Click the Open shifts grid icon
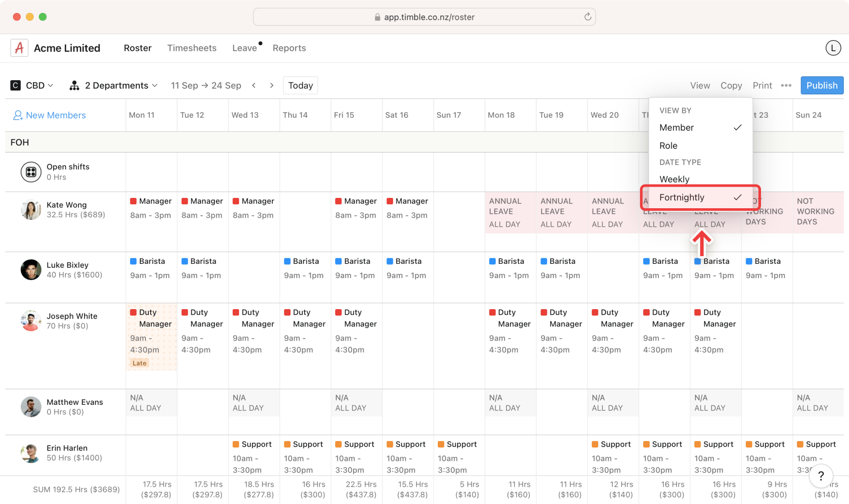This screenshot has width=849, height=504. coord(31,172)
